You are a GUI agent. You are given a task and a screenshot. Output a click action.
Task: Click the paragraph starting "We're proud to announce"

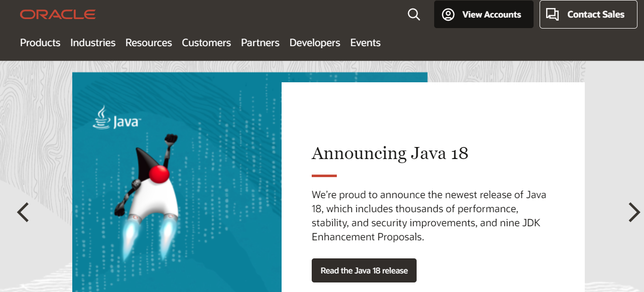tap(429, 216)
